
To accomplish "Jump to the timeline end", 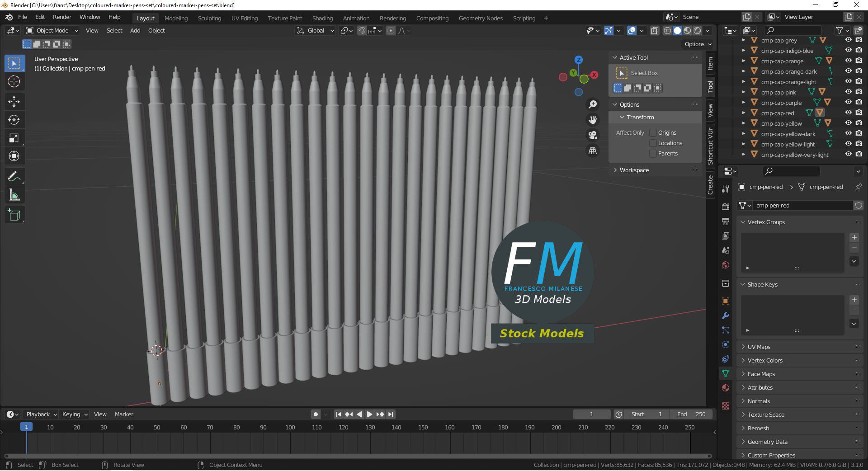I will click(x=391, y=414).
